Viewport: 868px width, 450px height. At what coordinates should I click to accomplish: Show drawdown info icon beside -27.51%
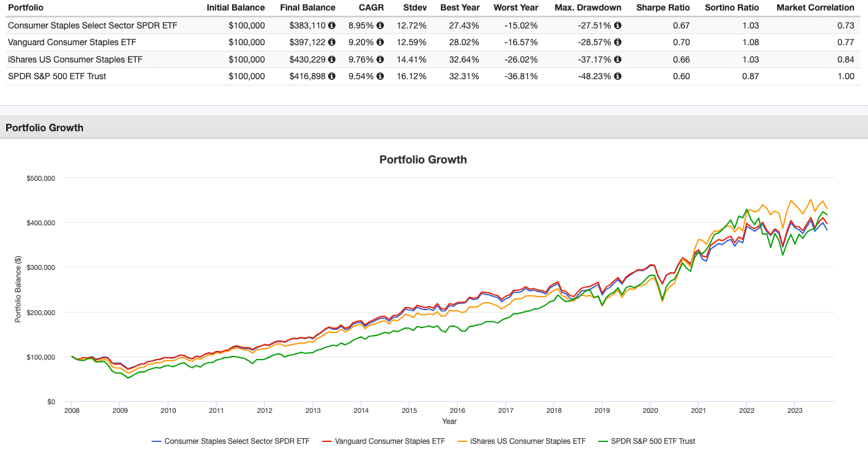(x=618, y=25)
